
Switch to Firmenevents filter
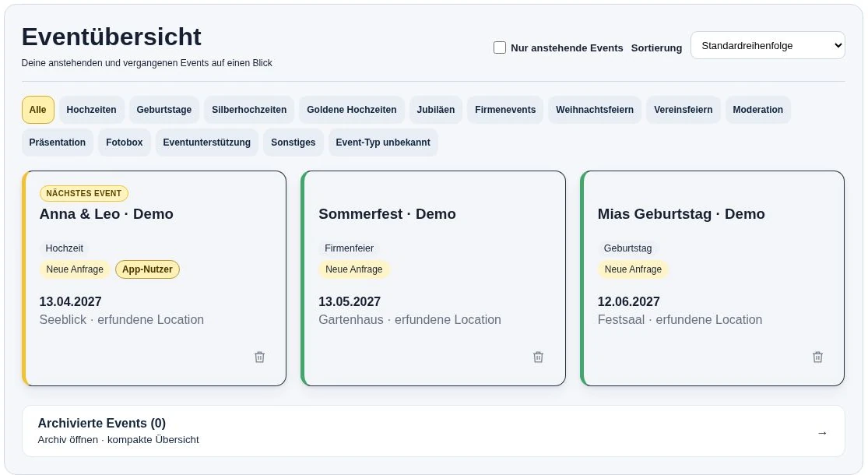505,110
